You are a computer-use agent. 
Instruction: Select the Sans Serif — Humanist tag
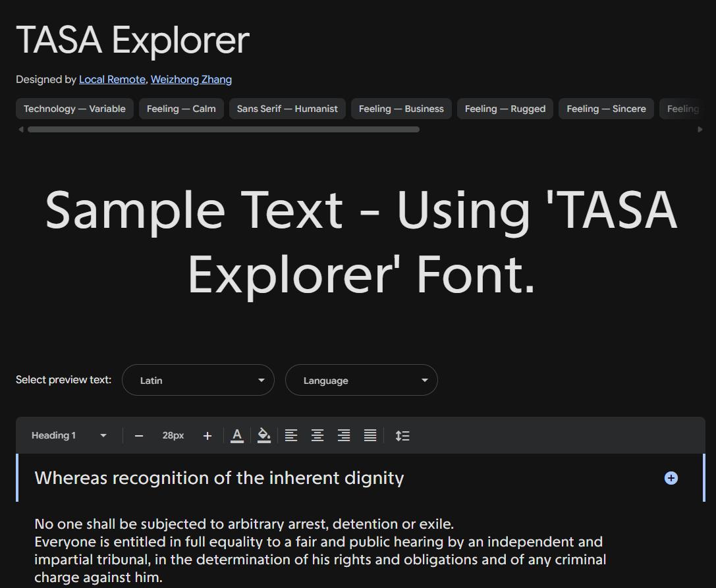(287, 109)
